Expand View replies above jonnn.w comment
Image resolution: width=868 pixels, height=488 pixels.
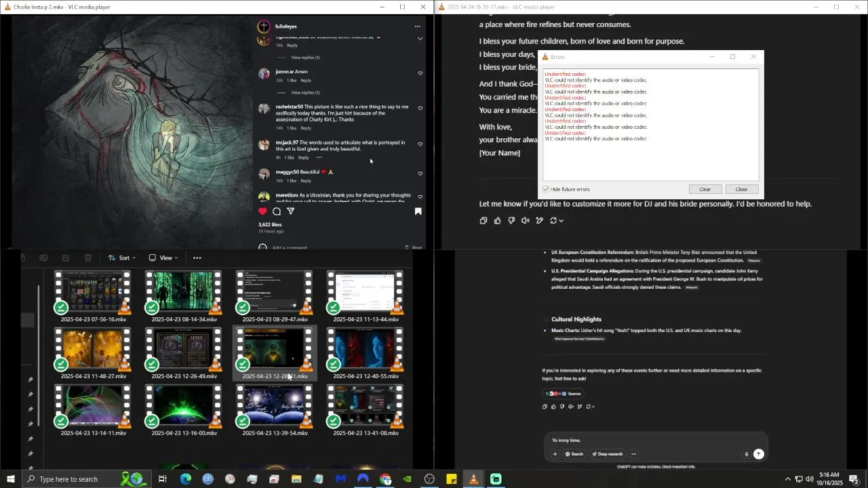click(305, 58)
